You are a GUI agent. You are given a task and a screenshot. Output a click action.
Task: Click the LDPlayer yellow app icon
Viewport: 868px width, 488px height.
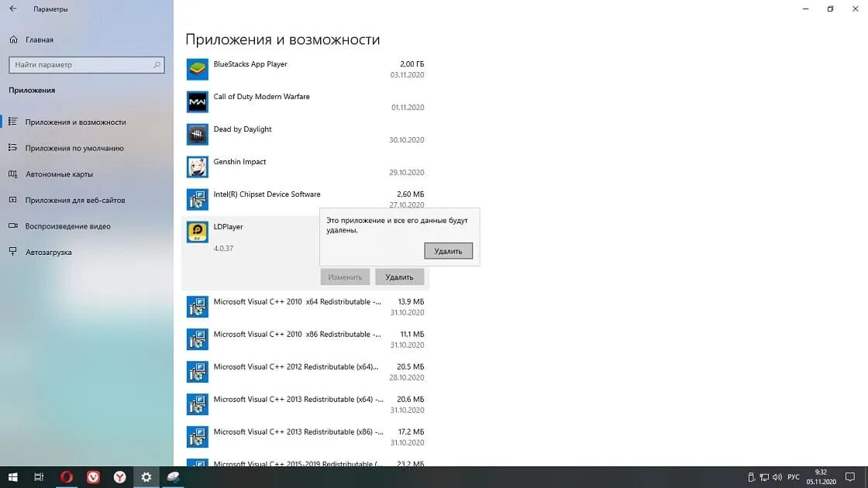(197, 232)
